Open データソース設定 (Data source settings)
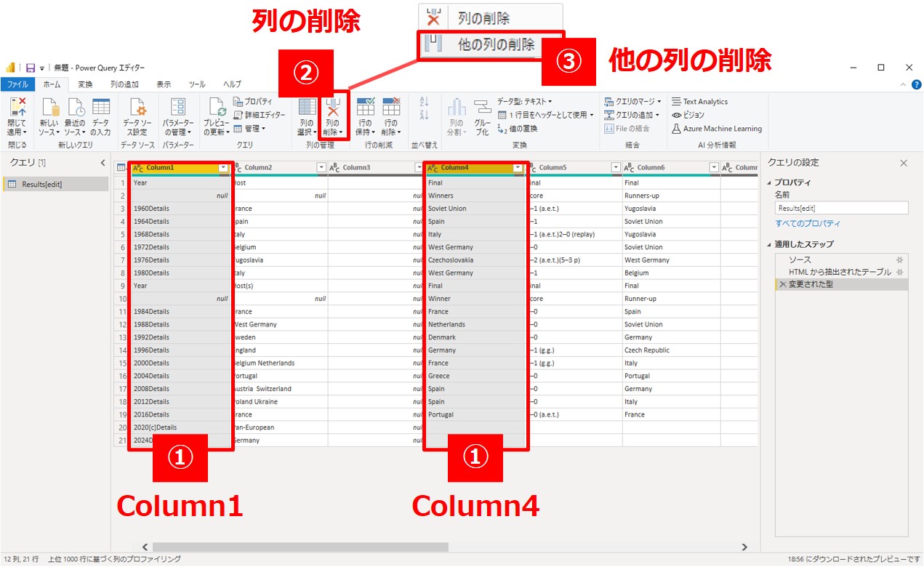Viewport: 924px width, 567px height. (136, 109)
